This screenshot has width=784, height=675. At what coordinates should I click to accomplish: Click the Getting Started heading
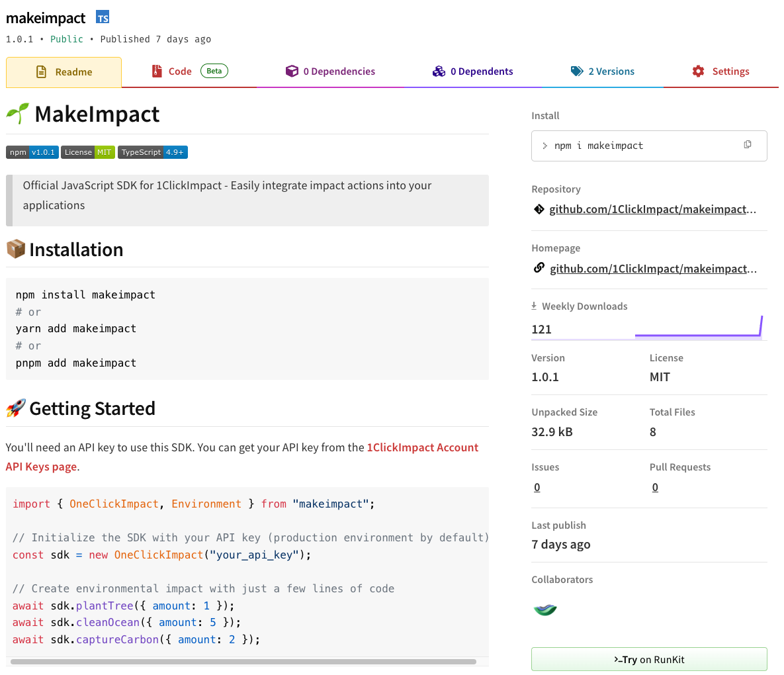[x=92, y=408]
